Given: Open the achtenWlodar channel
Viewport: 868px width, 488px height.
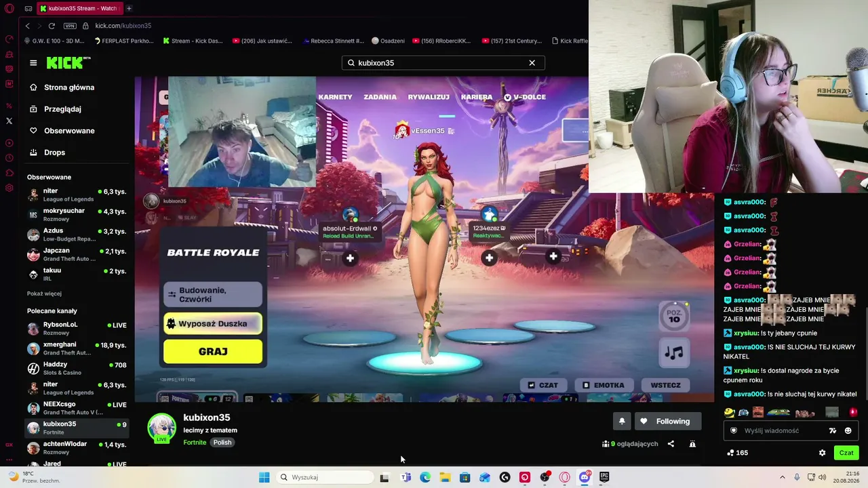Looking at the screenshot, I should point(77,447).
